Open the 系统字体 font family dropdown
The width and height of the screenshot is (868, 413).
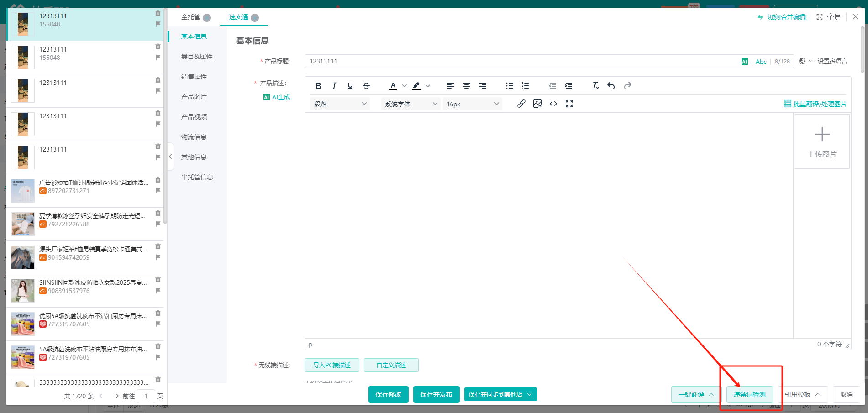point(410,104)
